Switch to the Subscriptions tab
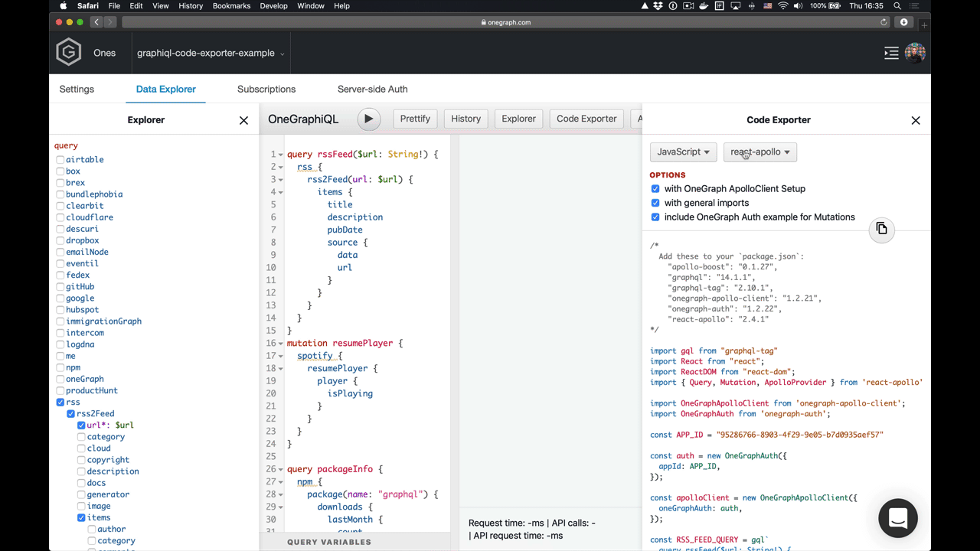This screenshot has height=551, width=980. (x=266, y=89)
